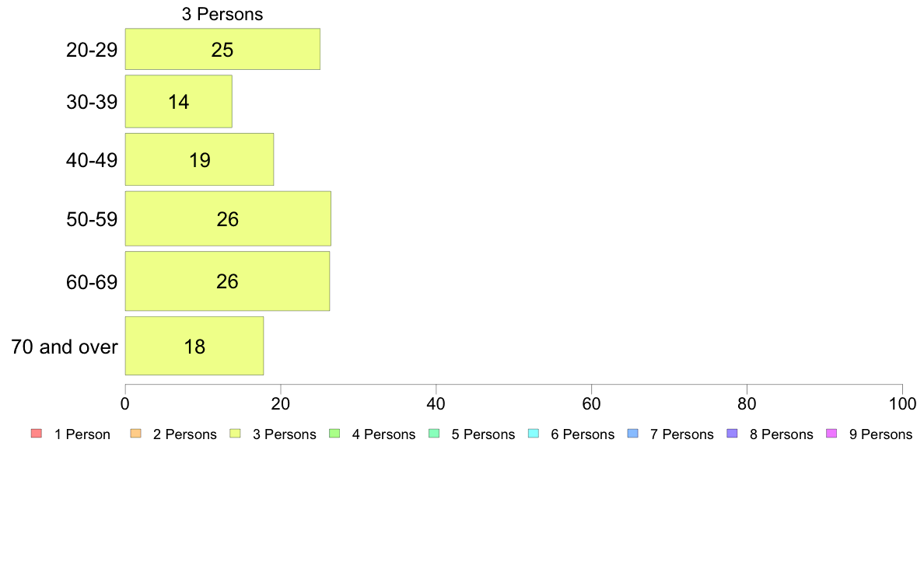Click the 8 Persons purple legend swatch
924x572 pixels.
tap(733, 434)
